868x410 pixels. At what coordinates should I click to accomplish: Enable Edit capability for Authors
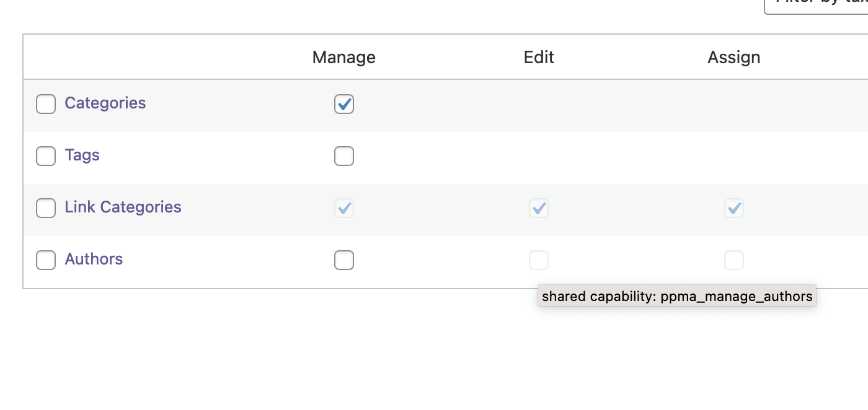tap(538, 260)
